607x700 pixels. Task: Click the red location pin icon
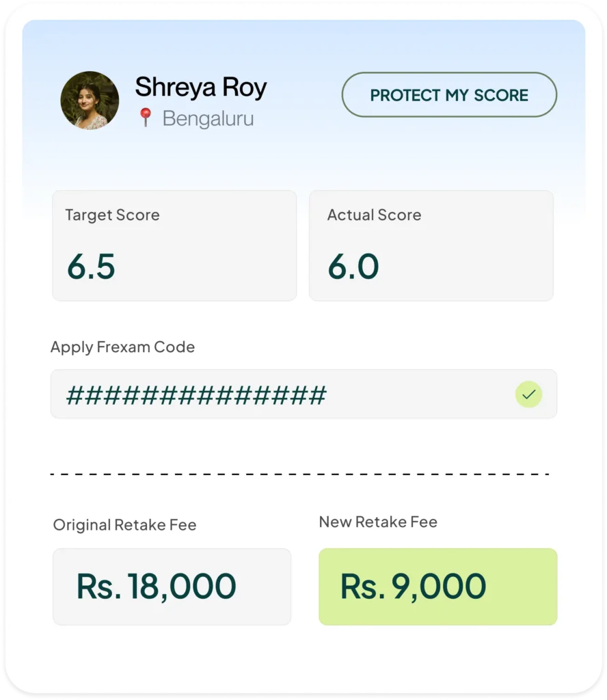145,118
